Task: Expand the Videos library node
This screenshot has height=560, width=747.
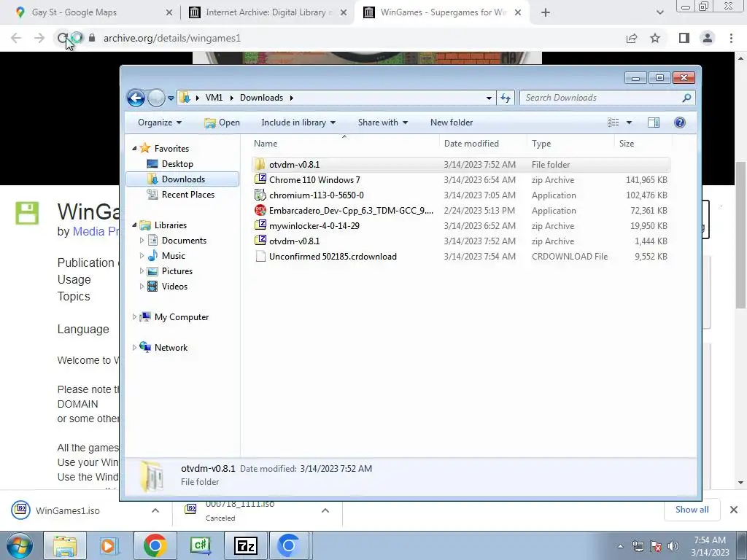Action: [142, 286]
